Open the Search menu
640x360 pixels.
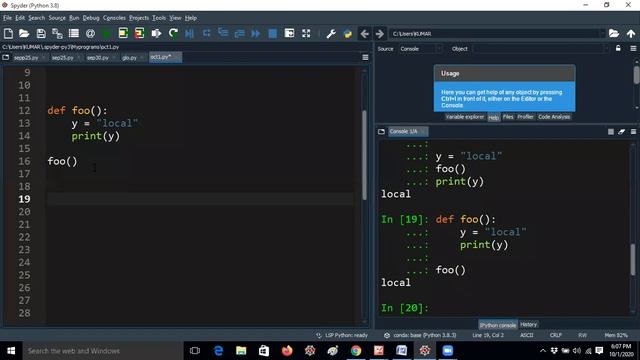[x=36, y=18]
